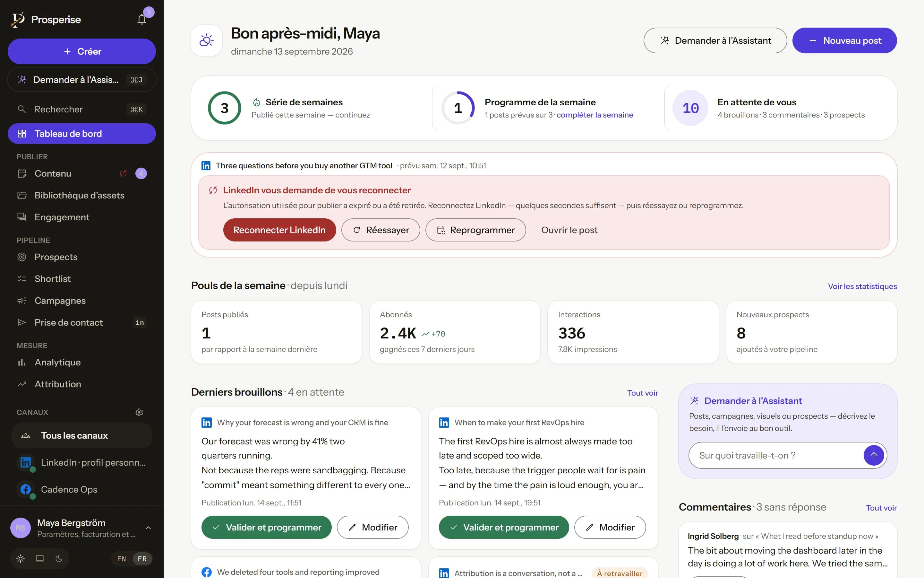Click Posts publiés stat card
Viewport: 924px width, 578px height.
[277, 332]
